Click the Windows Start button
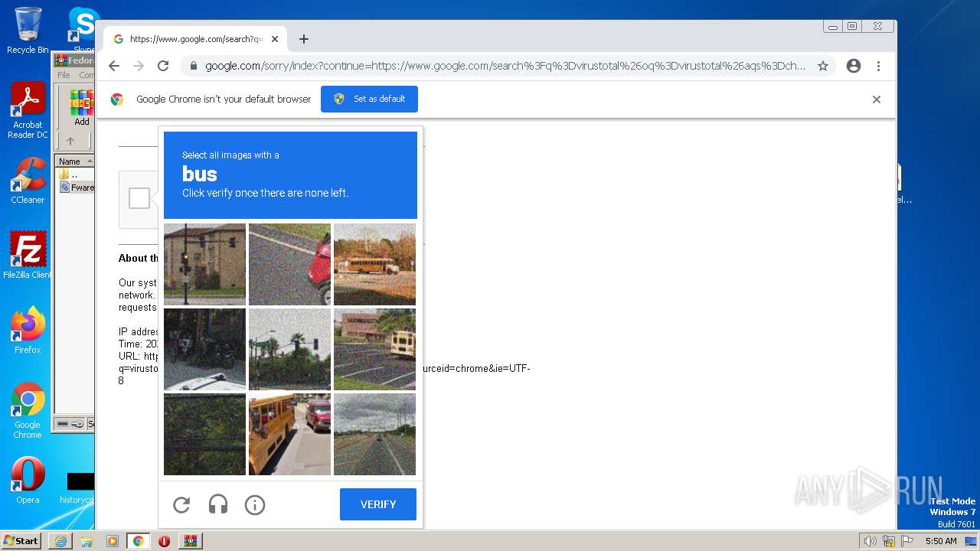This screenshot has width=980, height=551. pyautogui.click(x=21, y=541)
